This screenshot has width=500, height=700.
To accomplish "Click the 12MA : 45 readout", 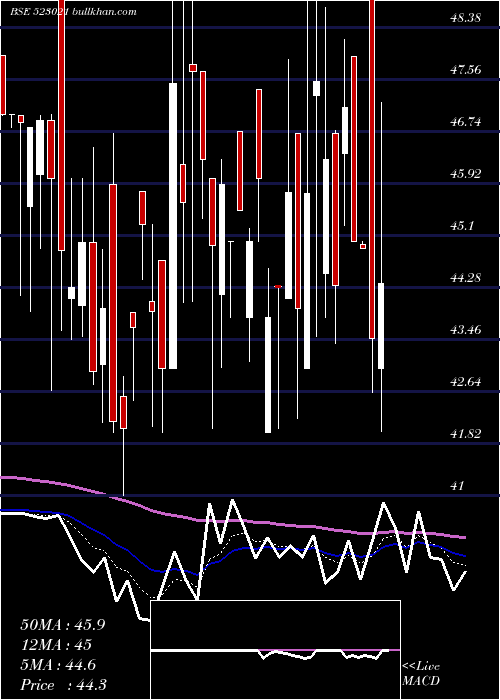I will tap(56, 645).
